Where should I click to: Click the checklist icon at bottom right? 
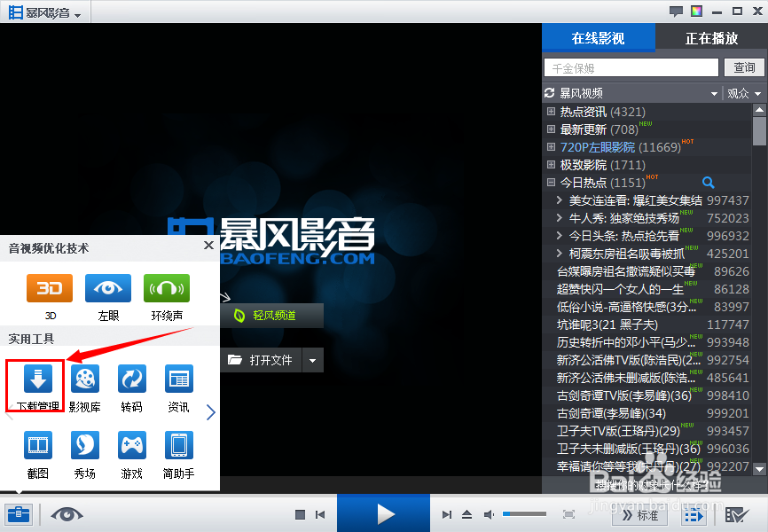(x=737, y=515)
